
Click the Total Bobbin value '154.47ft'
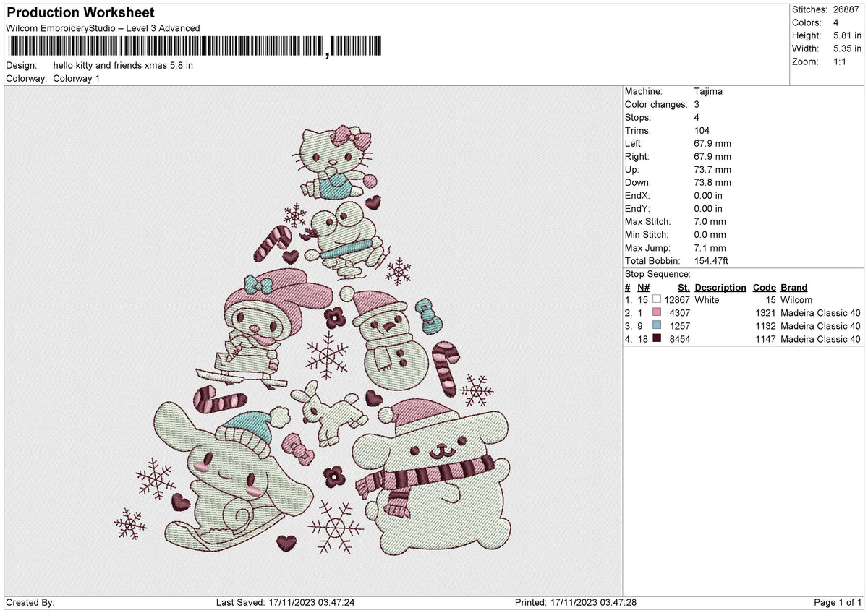click(712, 260)
